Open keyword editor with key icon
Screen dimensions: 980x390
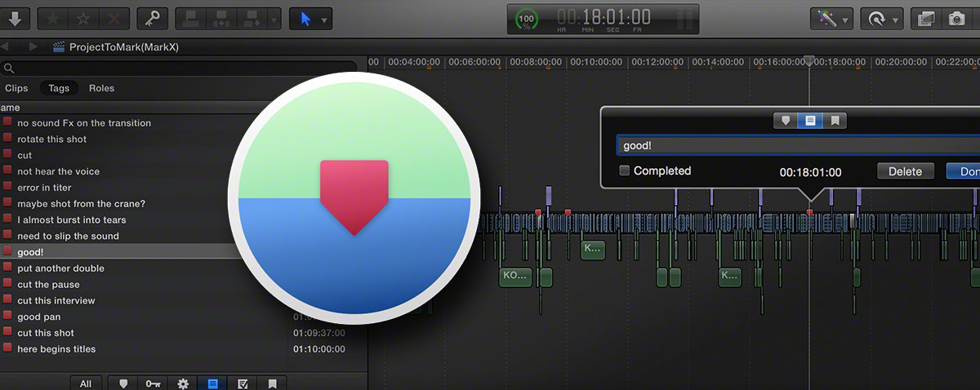tap(153, 18)
